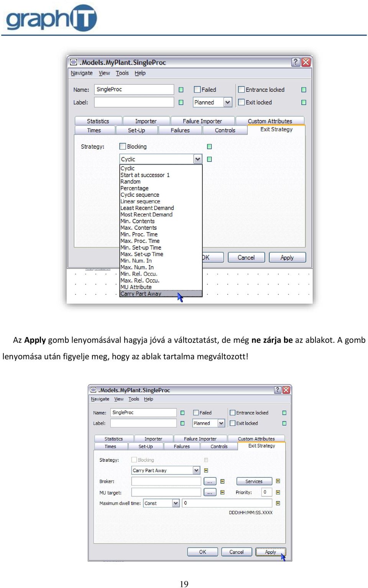Open the Carry Part Away strategy dropdown

pyautogui.click(x=196, y=470)
